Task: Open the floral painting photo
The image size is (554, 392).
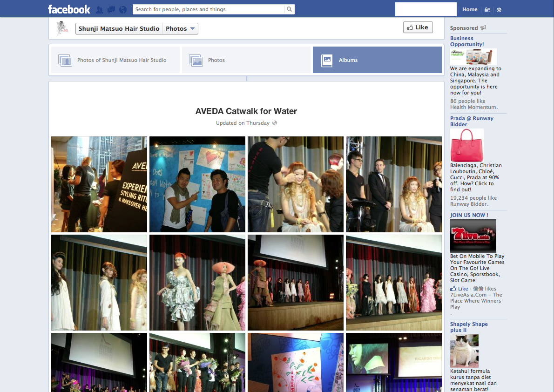Action: (x=295, y=362)
